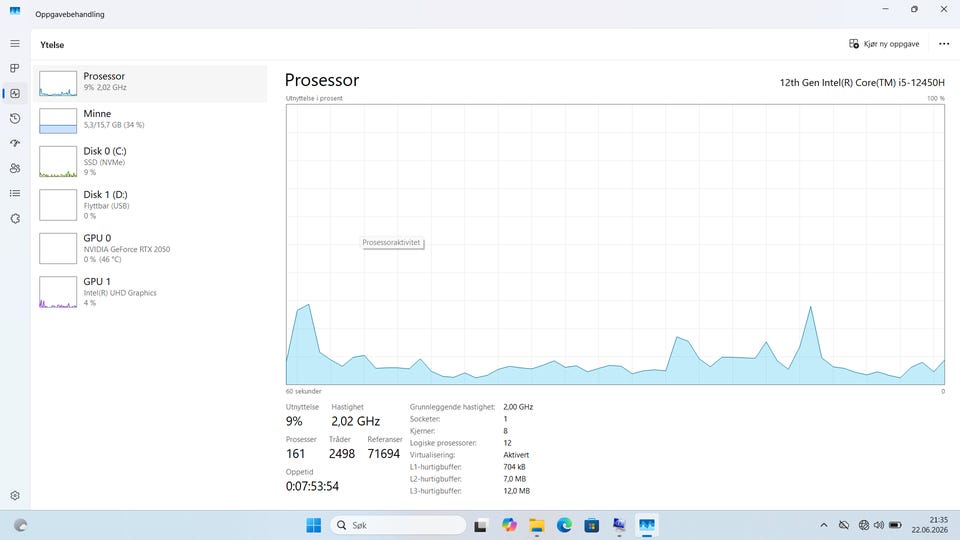
Task: Click the crossed-out cloud tray icon
Action: (844, 525)
